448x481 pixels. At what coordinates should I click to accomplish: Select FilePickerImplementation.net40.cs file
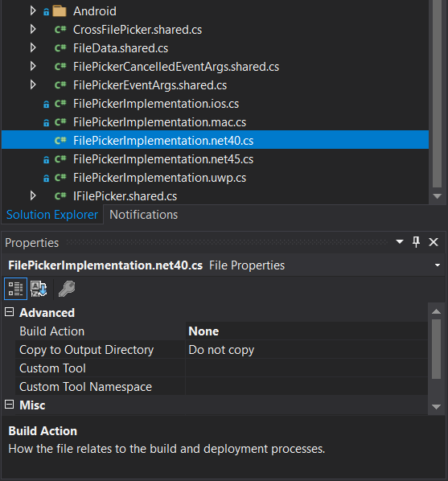[x=163, y=141]
